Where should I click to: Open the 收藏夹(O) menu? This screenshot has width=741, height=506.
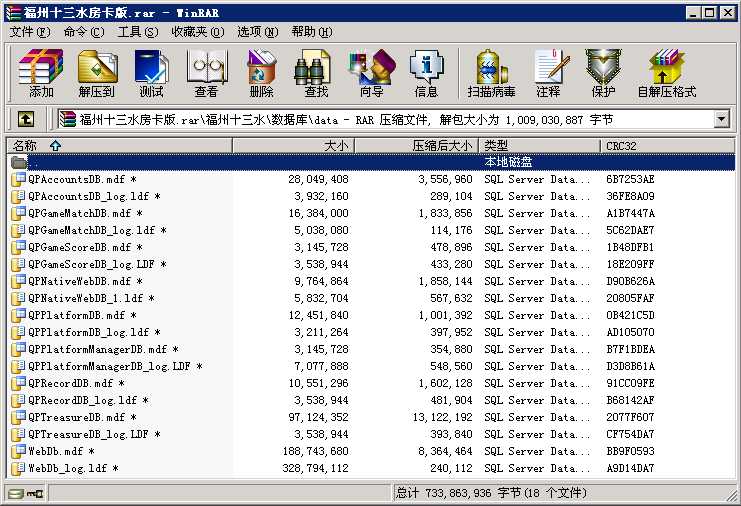click(x=198, y=32)
